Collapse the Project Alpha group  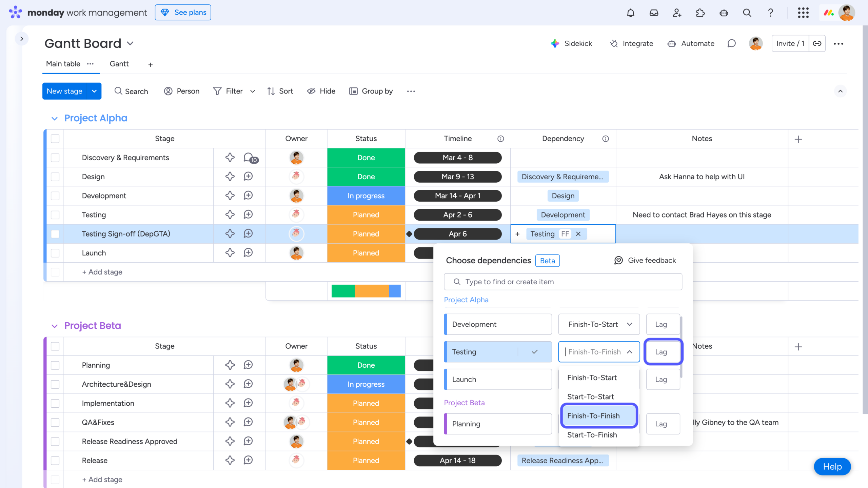point(55,118)
